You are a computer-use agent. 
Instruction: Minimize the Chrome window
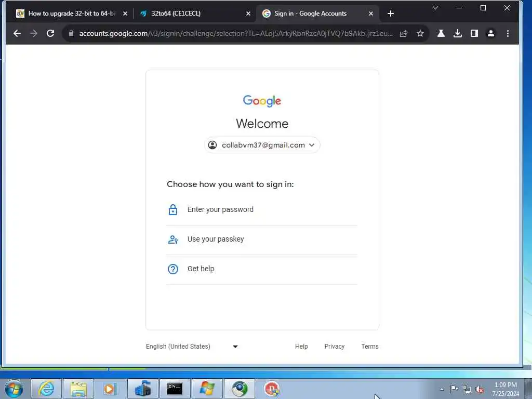point(459,8)
